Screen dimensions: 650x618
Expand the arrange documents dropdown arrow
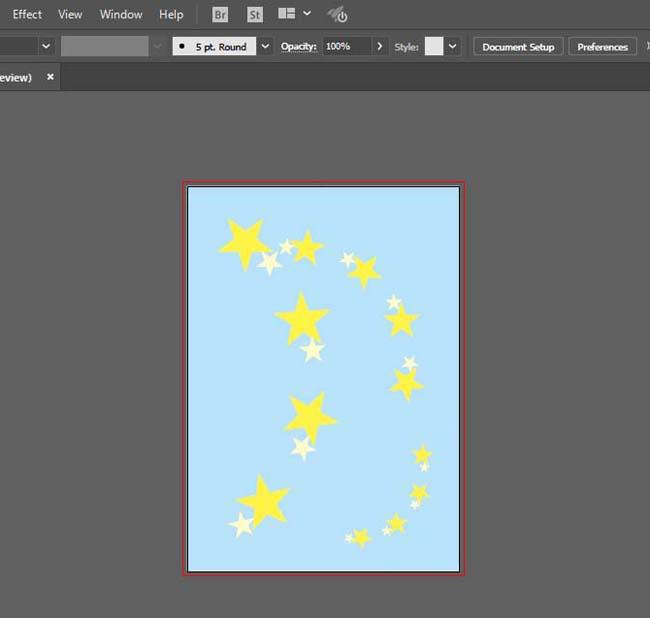click(307, 13)
